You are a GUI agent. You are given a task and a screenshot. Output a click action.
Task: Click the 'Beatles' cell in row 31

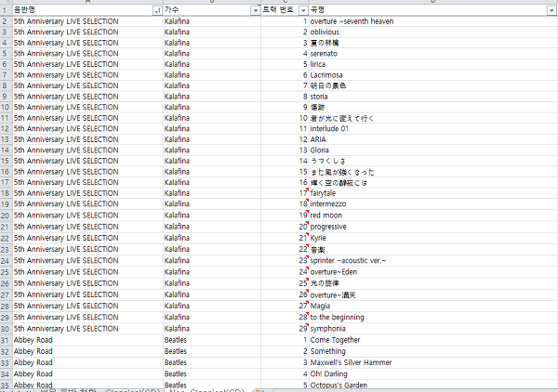click(x=212, y=340)
